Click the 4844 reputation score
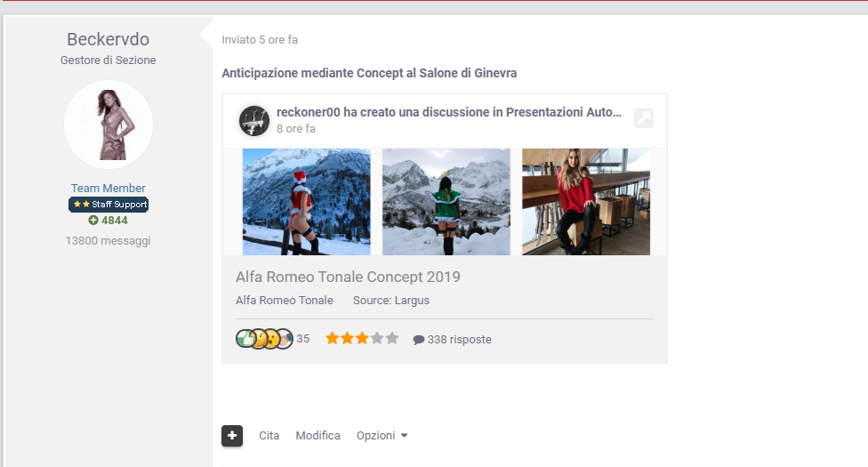 [115, 221]
